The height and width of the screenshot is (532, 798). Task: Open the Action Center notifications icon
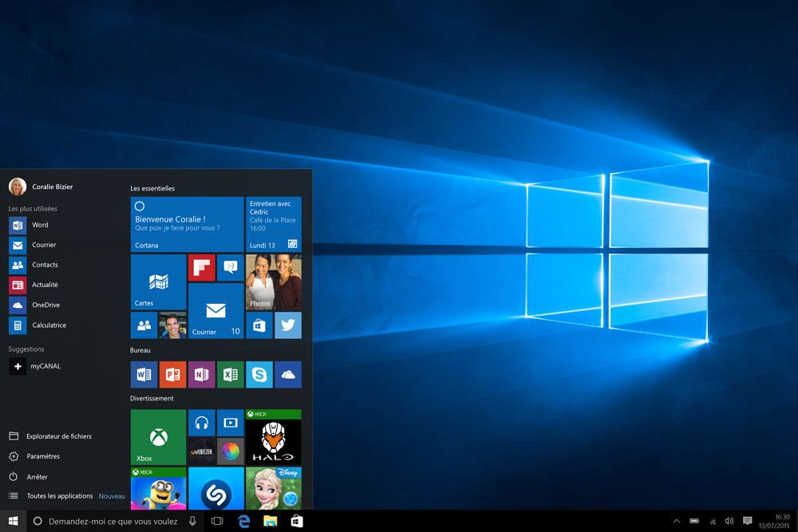point(747,521)
